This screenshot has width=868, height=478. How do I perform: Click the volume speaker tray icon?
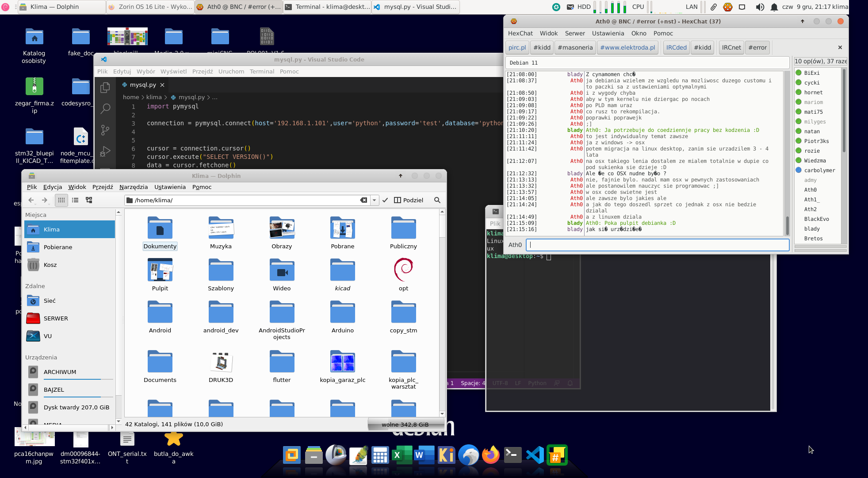759,7
